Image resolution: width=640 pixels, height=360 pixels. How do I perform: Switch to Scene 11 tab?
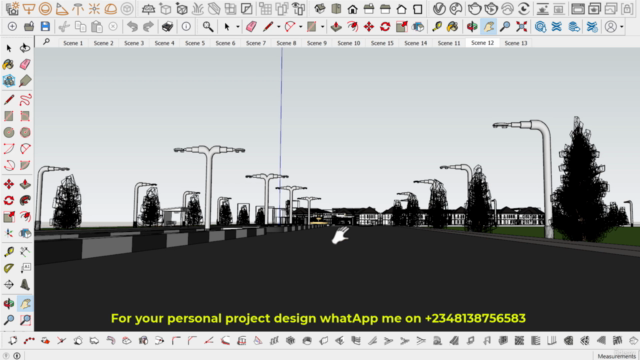pyautogui.click(x=449, y=43)
